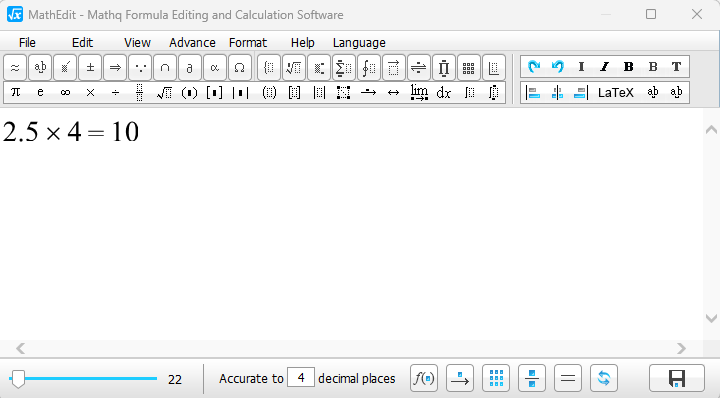Viewport: 720px width, 398px height.
Task: Click the blue undo arrow
Action: click(x=557, y=67)
